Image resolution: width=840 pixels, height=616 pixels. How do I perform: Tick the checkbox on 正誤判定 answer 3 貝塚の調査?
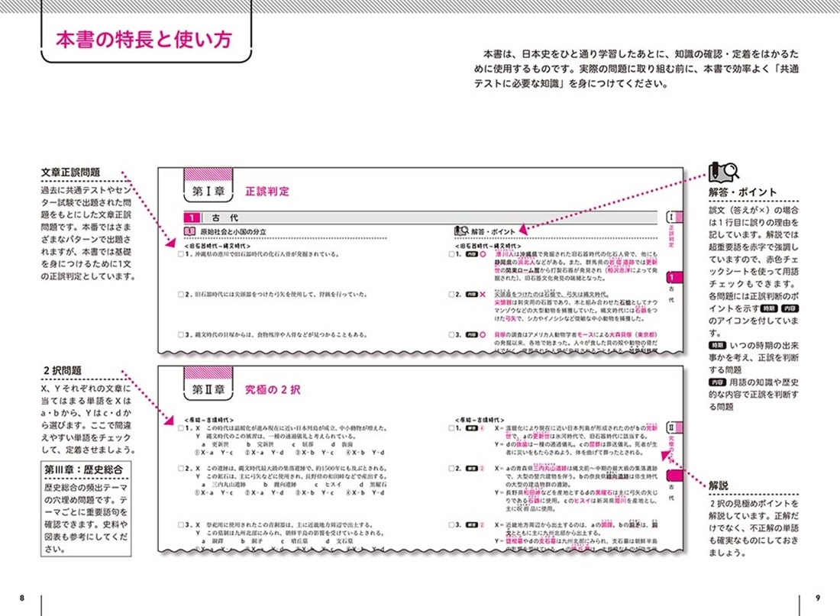[x=451, y=335]
